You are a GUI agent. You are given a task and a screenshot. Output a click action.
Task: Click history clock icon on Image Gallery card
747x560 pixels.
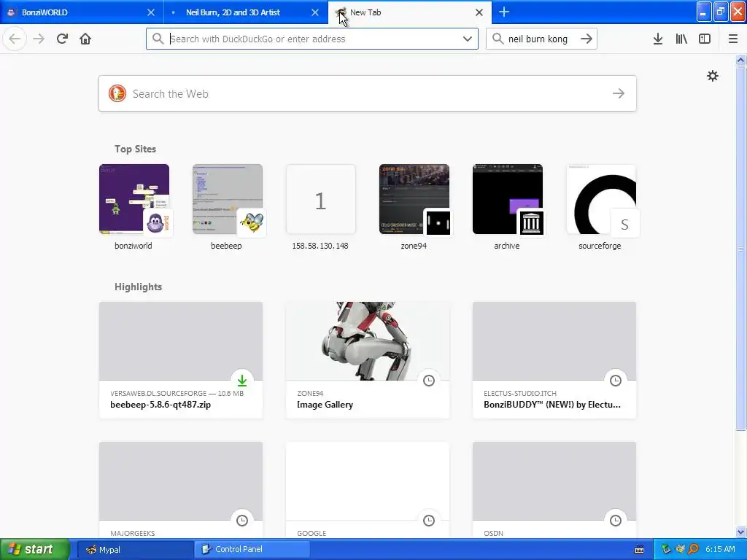point(429,380)
